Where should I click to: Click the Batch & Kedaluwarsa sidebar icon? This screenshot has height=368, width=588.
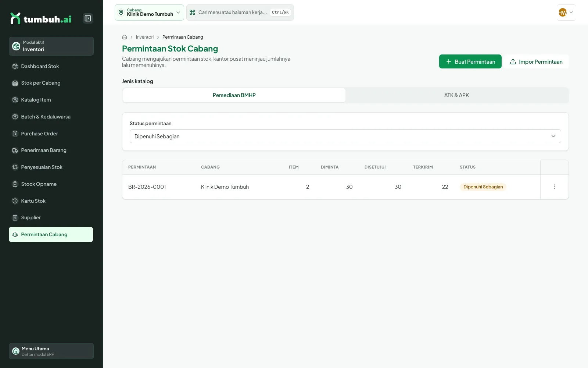15,117
